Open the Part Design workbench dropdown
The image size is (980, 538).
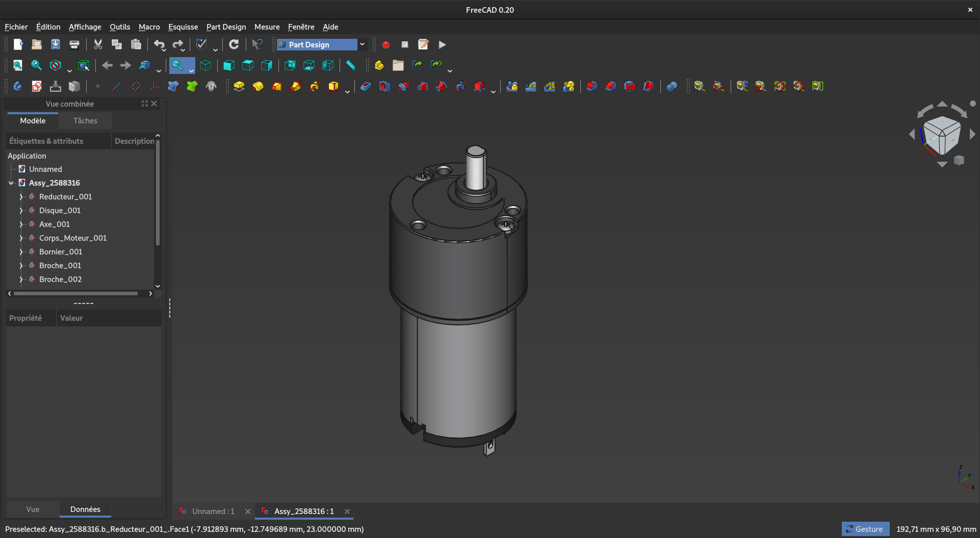pyautogui.click(x=362, y=45)
